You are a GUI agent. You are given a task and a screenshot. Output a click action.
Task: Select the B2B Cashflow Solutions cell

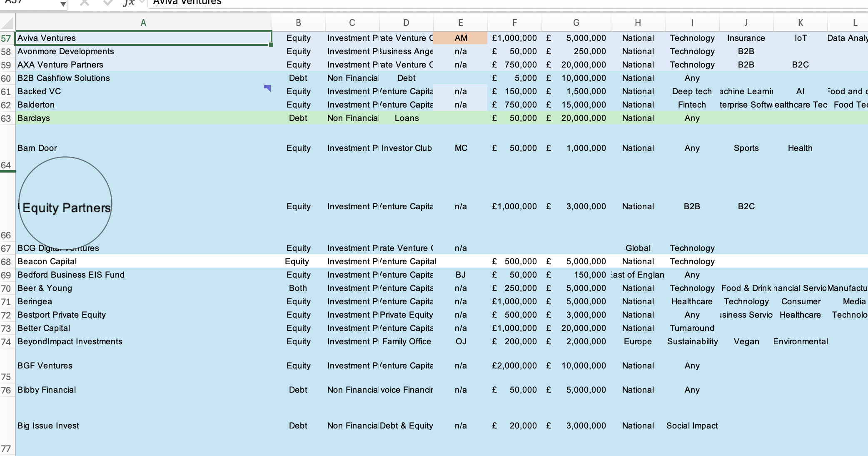tap(143, 78)
